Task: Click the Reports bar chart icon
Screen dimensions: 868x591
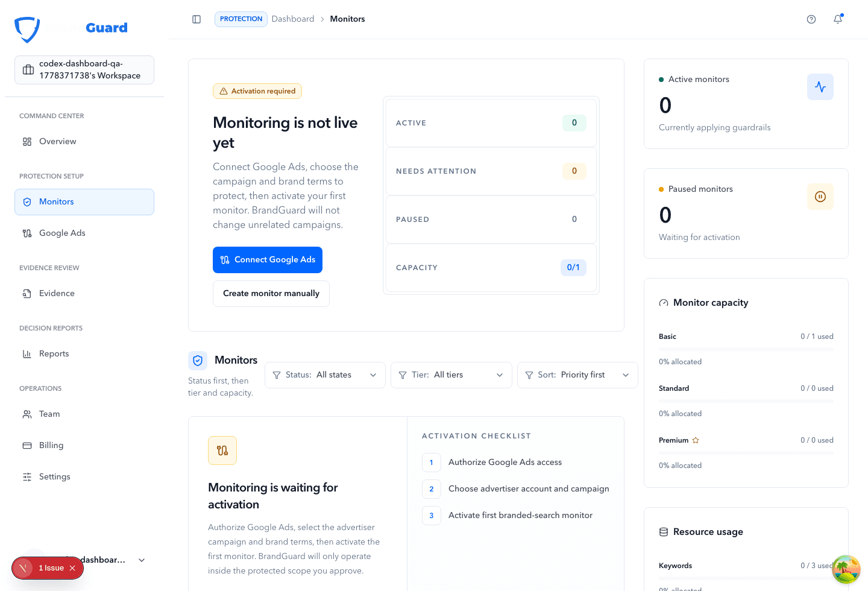Action: 27,354
